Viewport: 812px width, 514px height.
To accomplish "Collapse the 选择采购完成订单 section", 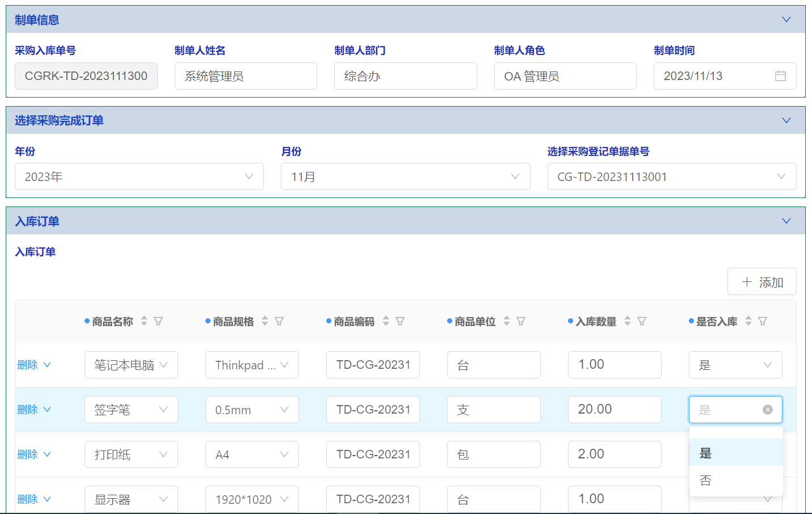I will pyautogui.click(x=786, y=120).
